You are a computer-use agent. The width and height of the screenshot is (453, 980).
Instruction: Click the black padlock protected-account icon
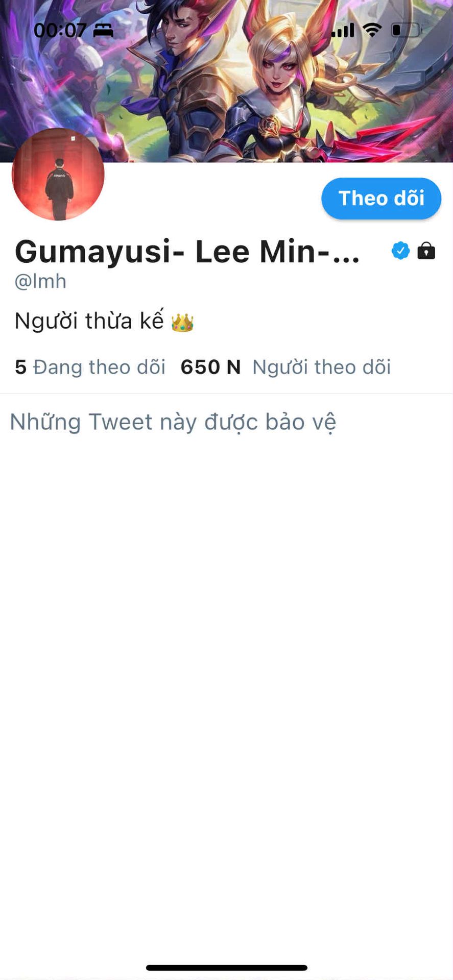(x=426, y=251)
